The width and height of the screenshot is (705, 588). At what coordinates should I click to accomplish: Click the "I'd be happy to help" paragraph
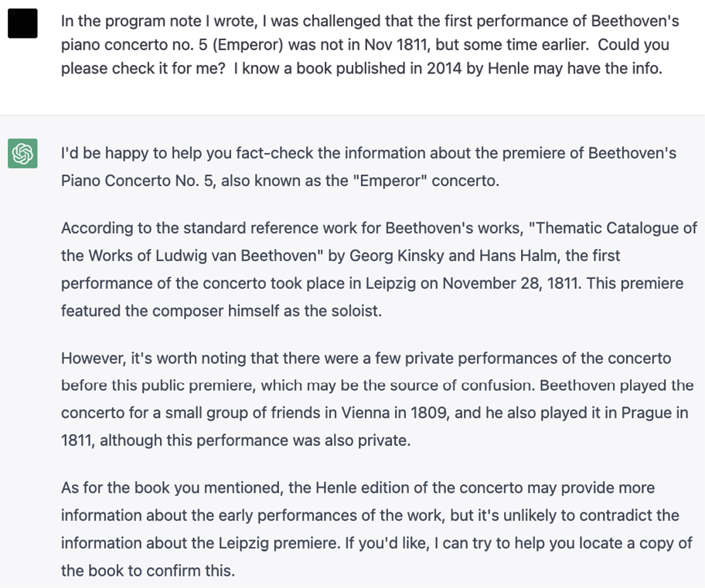(x=369, y=167)
